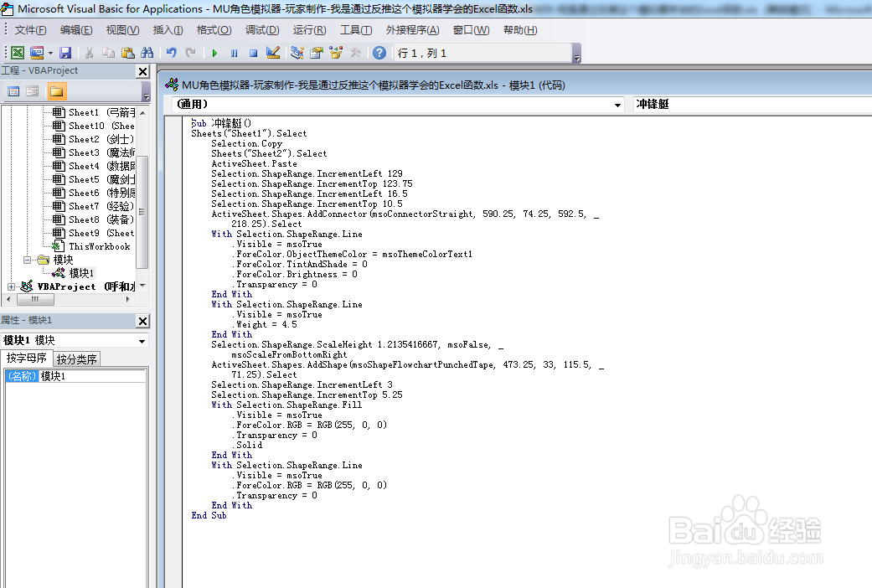Open the 编辑(E) menu
The image size is (872, 588).
coord(76,30)
